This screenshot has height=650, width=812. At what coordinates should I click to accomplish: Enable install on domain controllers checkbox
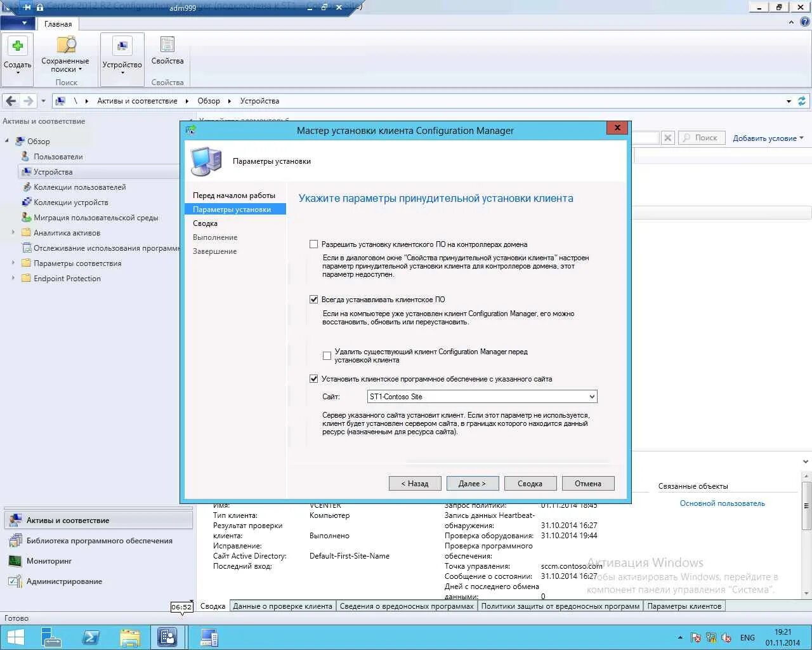coord(313,244)
